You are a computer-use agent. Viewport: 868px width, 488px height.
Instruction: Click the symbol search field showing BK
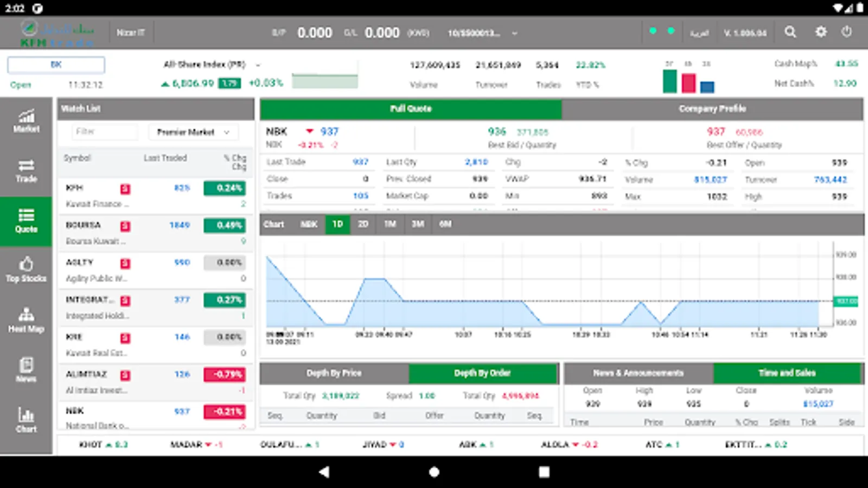56,65
